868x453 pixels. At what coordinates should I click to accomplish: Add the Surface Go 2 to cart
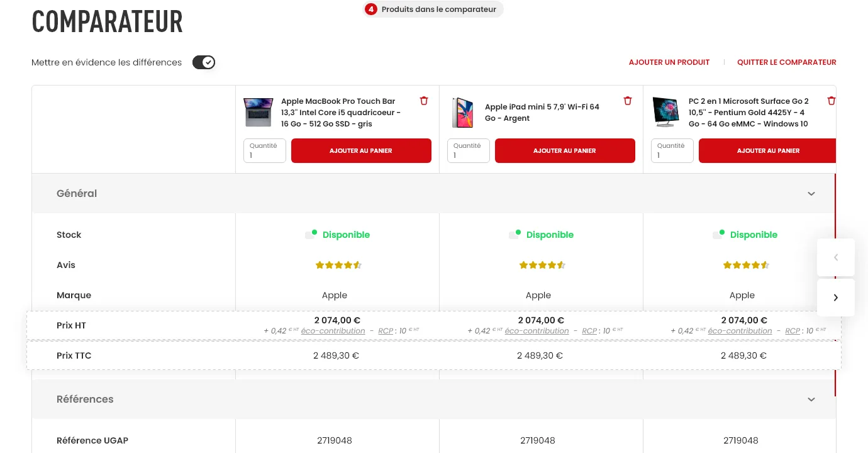coord(767,151)
